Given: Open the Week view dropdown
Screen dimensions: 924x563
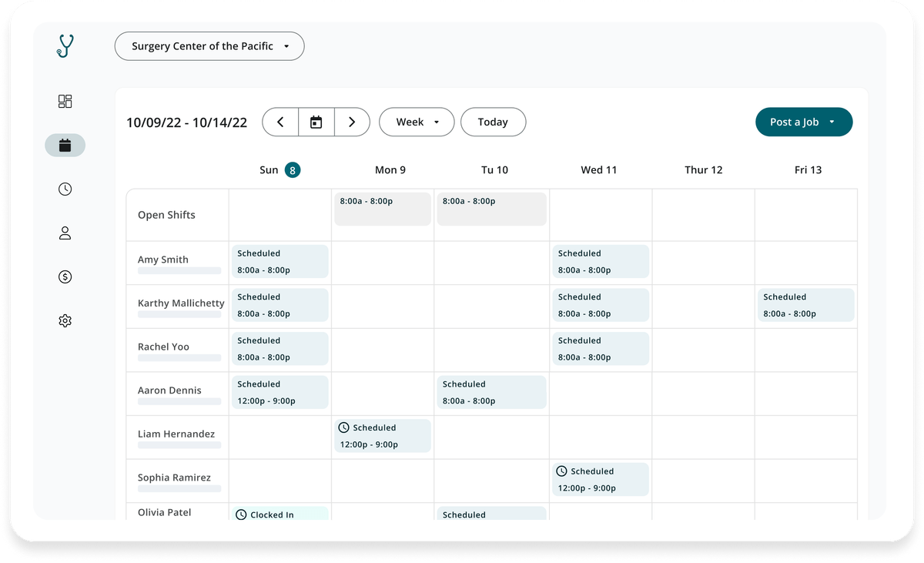Looking at the screenshot, I should point(417,122).
